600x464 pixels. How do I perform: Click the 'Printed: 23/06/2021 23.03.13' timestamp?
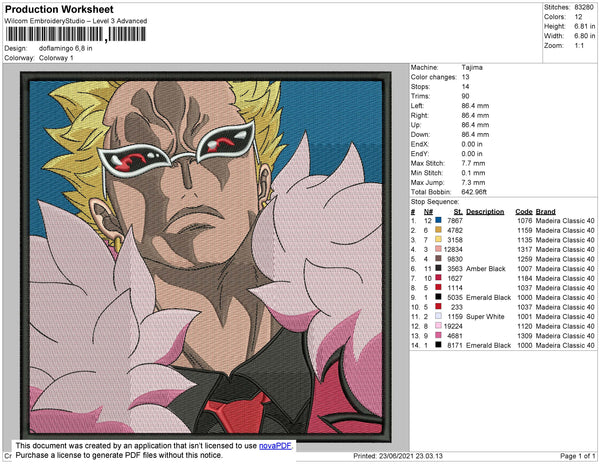[398, 456]
